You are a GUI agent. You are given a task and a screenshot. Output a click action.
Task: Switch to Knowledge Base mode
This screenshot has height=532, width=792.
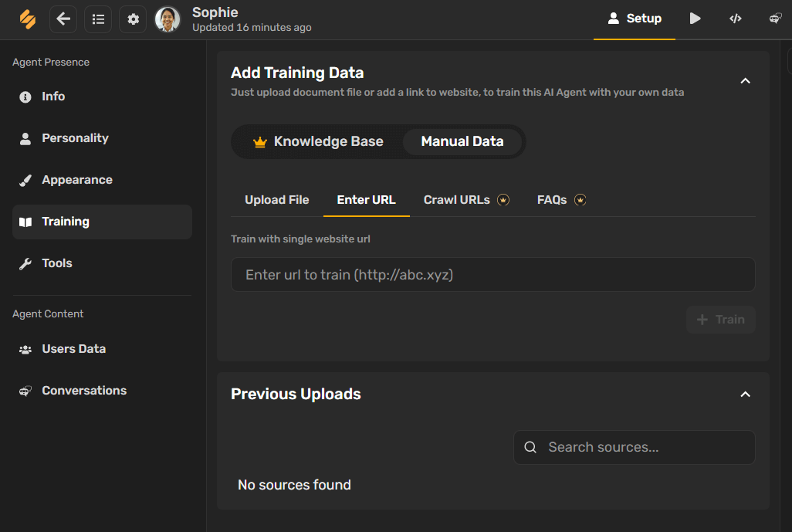point(318,141)
